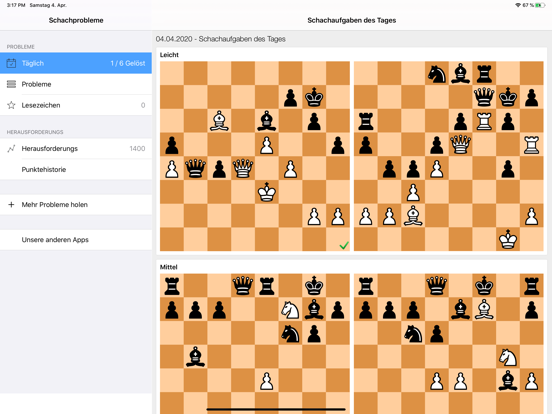Open the right Leicht puzzle board
This screenshot has width=552, height=414.
pyautogui.click(x=449, y=156)
